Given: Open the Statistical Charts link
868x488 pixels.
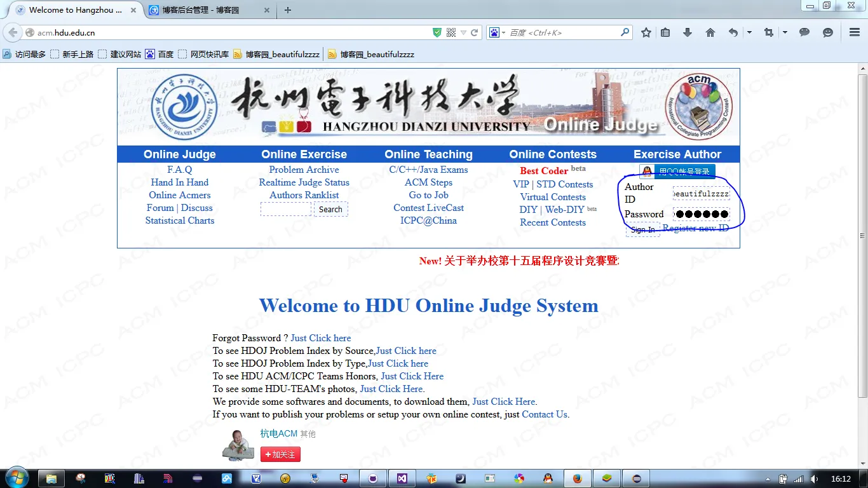Looking at the screenshot, I should coord(180,220).
